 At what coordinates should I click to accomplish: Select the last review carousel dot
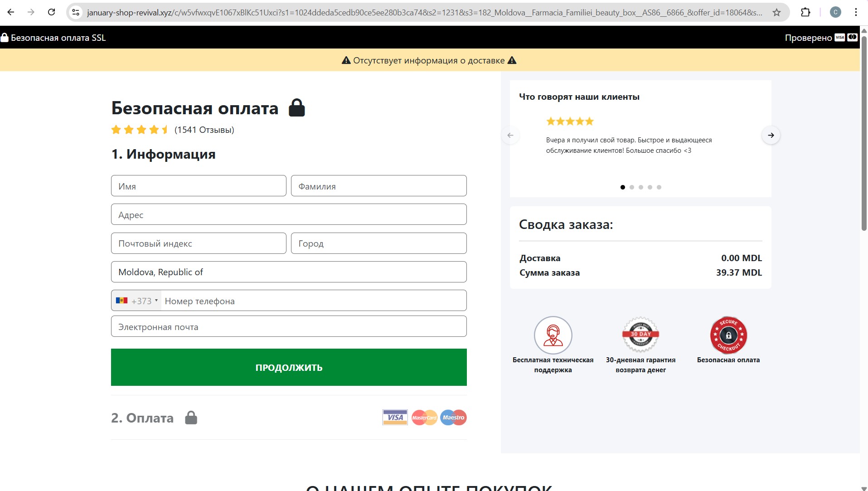point(659,187)
